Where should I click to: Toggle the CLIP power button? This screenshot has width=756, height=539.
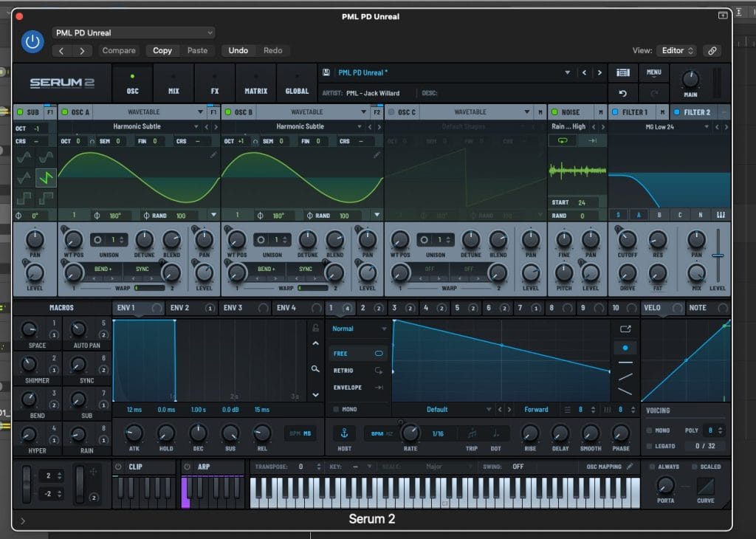(x=117, y=467)
